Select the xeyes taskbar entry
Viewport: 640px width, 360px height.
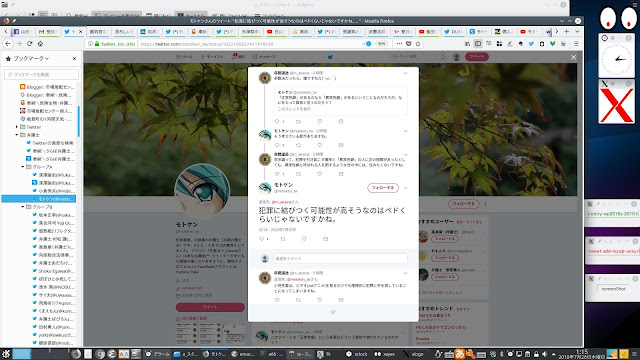click(x=384, y=354)
